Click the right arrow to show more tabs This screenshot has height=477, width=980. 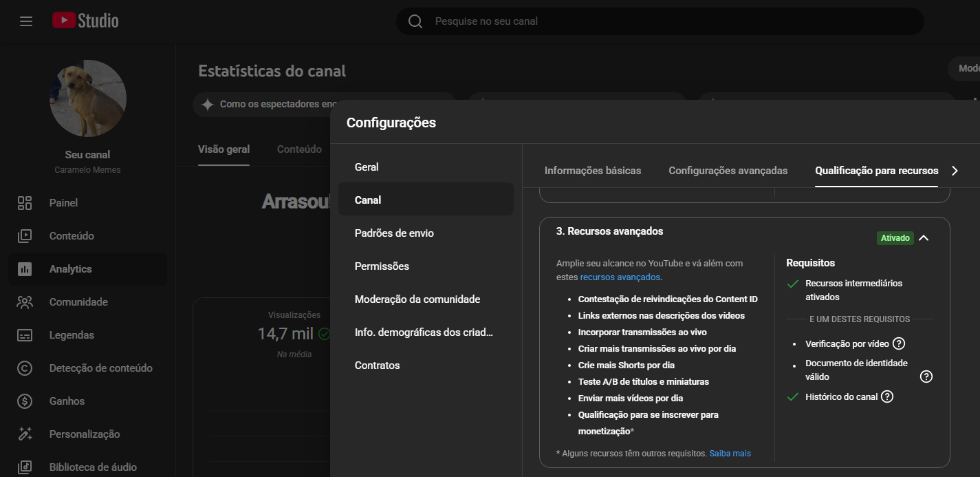(955, 171)
